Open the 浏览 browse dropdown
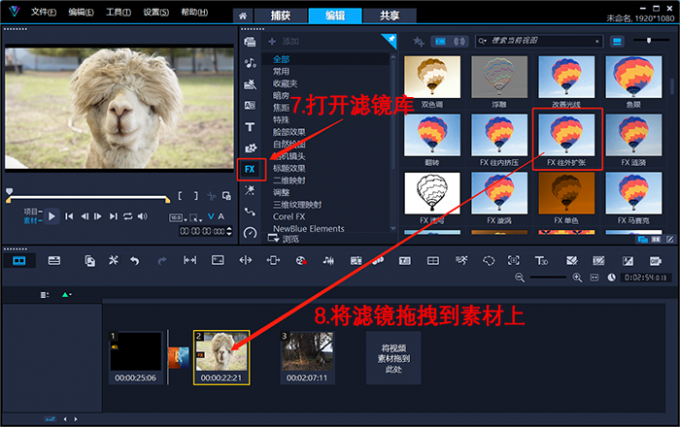 pyautogui.click(x=283, y=238)
